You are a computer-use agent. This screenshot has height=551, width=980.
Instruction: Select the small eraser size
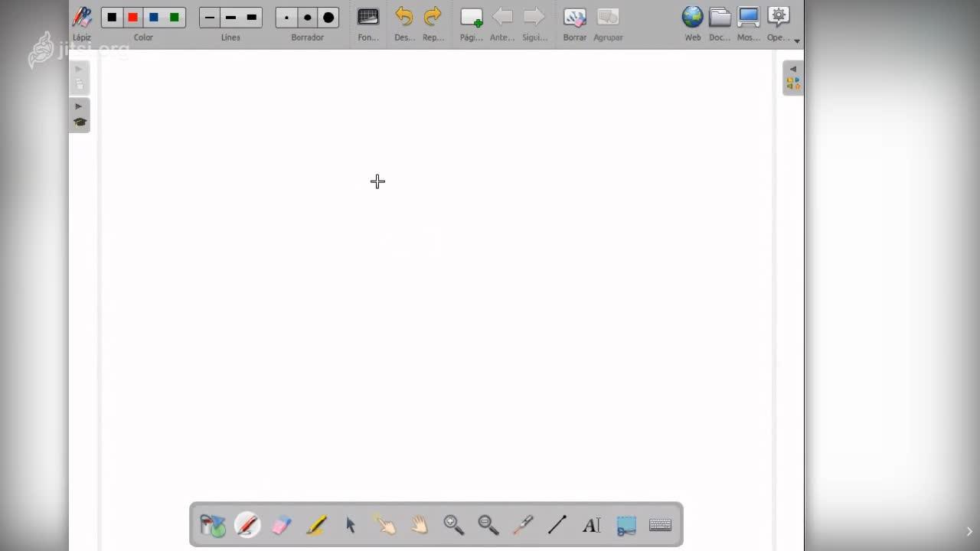[286, 18]
